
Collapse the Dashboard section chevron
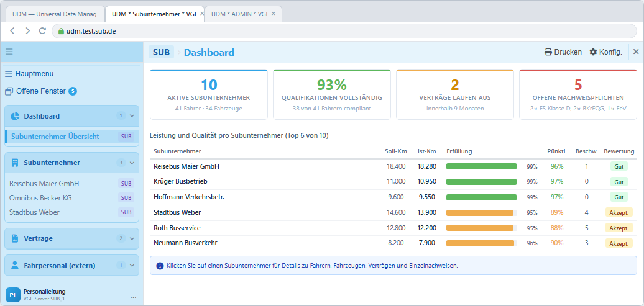tap(132, 116)
